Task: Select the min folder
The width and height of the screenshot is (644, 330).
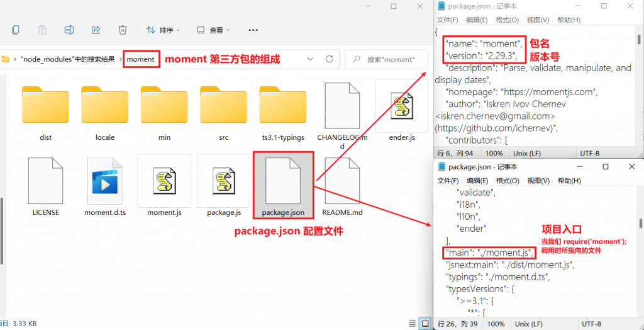Action: tap(164, 112)
